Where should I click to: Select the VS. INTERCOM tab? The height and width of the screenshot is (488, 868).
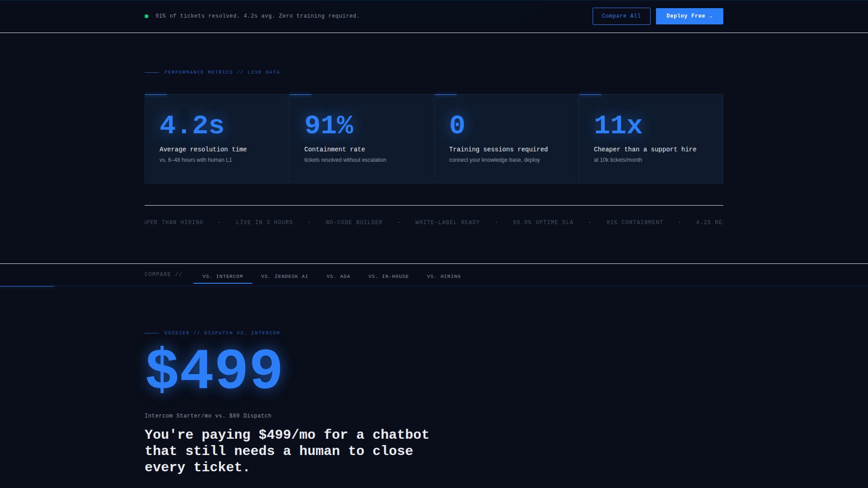coord(223,276)
